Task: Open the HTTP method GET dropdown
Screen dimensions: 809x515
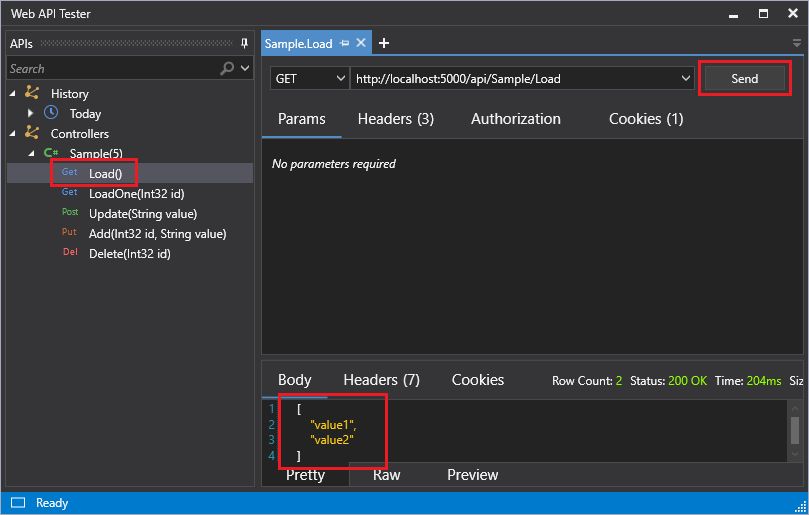Action: coord(308,79)
